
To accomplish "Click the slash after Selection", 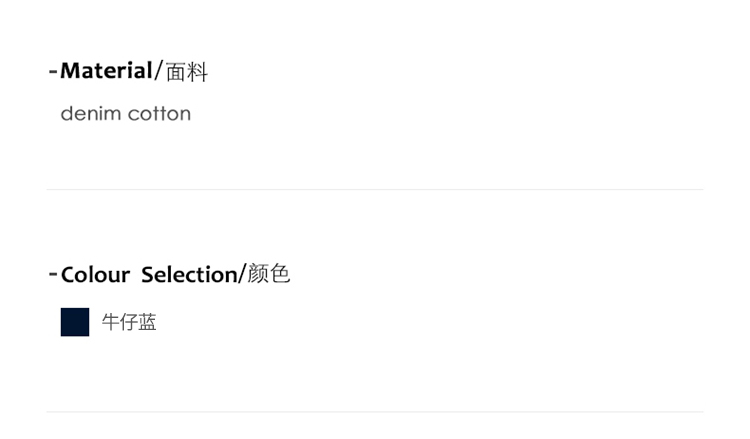I will 241,275.
